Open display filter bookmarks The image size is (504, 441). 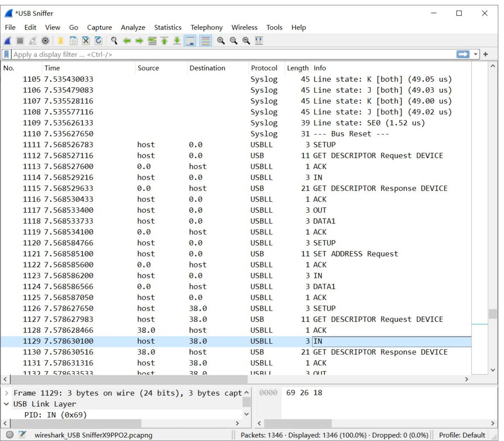(7, 54)
